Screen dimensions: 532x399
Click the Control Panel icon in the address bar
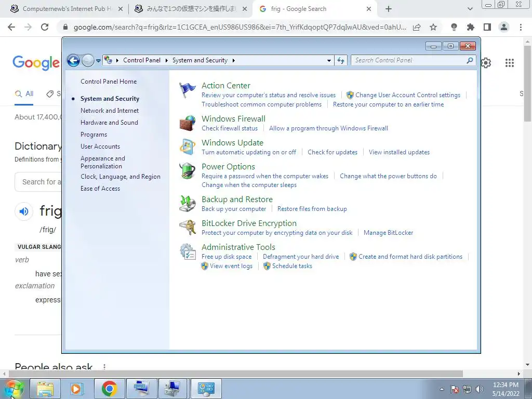point(108,60)
